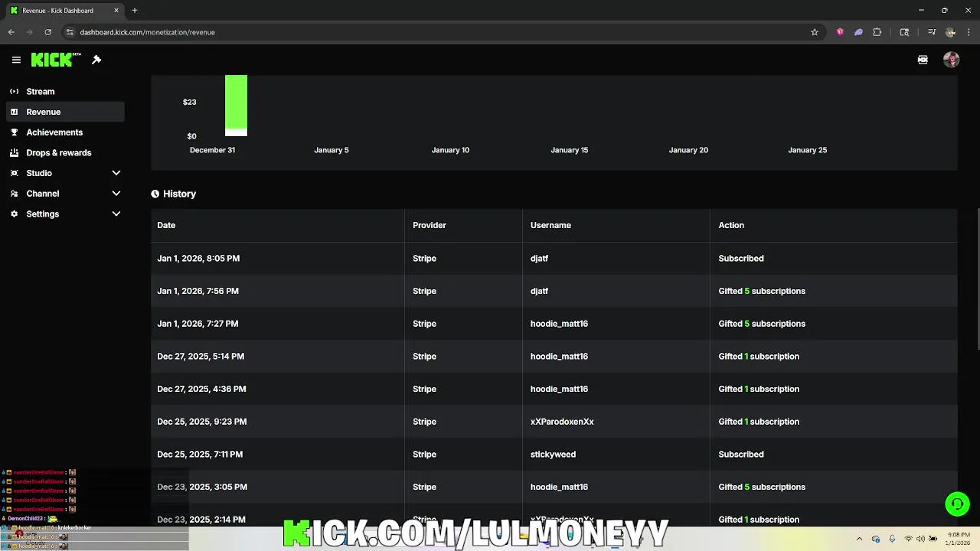This screenshot has height=551, width=980.
Task: Click xXParodoxenXx in the 9:23 PM row
Action: pyautogui.click(x=562, y=422)
